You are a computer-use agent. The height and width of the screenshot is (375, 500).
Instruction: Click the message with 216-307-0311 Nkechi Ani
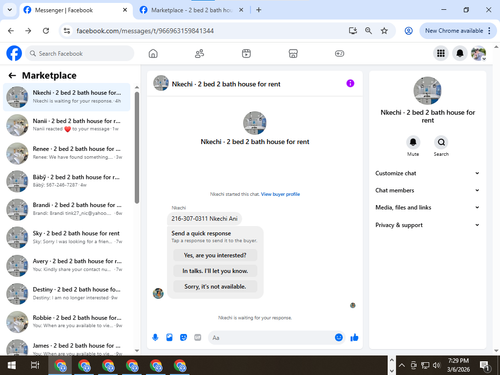coord(204,219)
